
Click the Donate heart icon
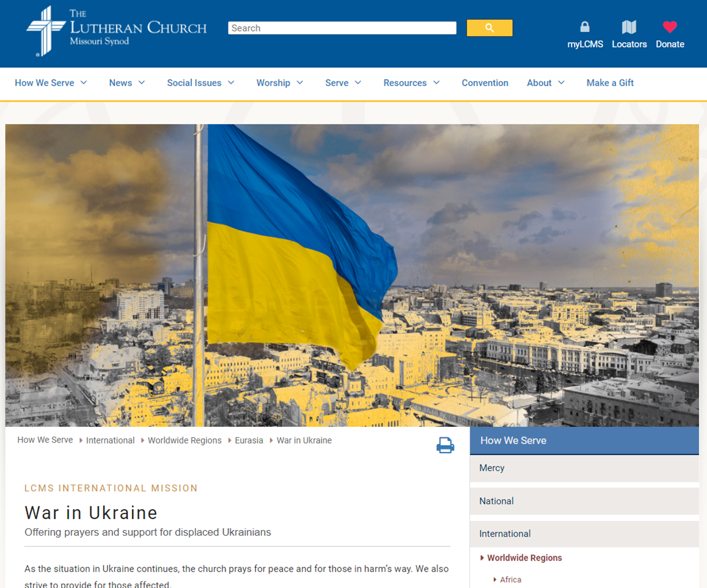pos(670,27)
